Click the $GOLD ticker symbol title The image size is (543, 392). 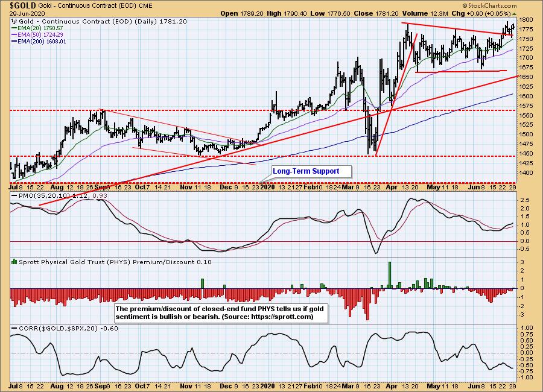click(23, 5)
